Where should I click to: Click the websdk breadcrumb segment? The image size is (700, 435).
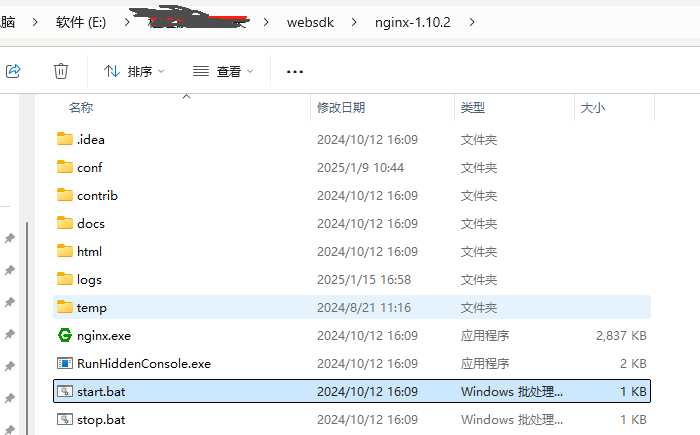[310, 22]
